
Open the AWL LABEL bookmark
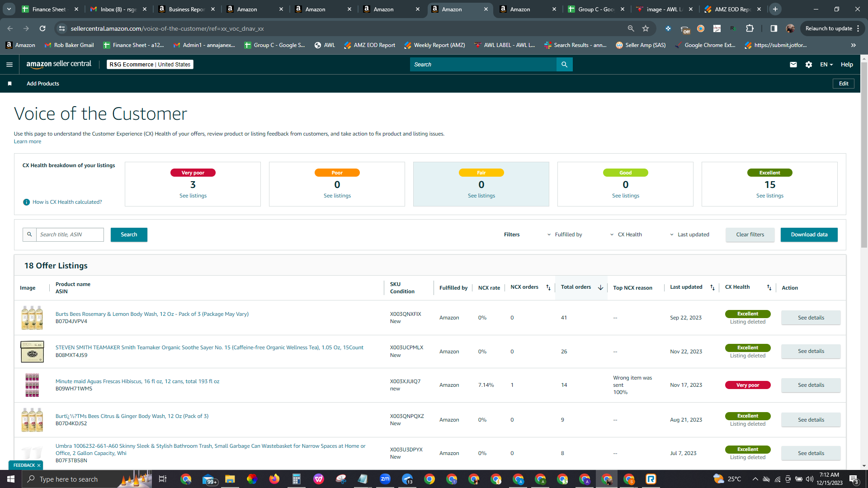(505, 45)
